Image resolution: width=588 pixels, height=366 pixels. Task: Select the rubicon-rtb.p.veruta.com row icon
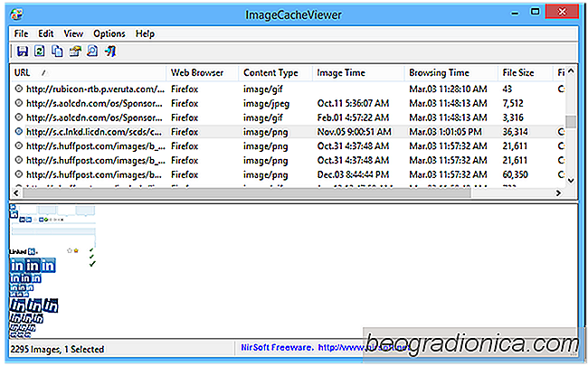click(x=19, y=89)
